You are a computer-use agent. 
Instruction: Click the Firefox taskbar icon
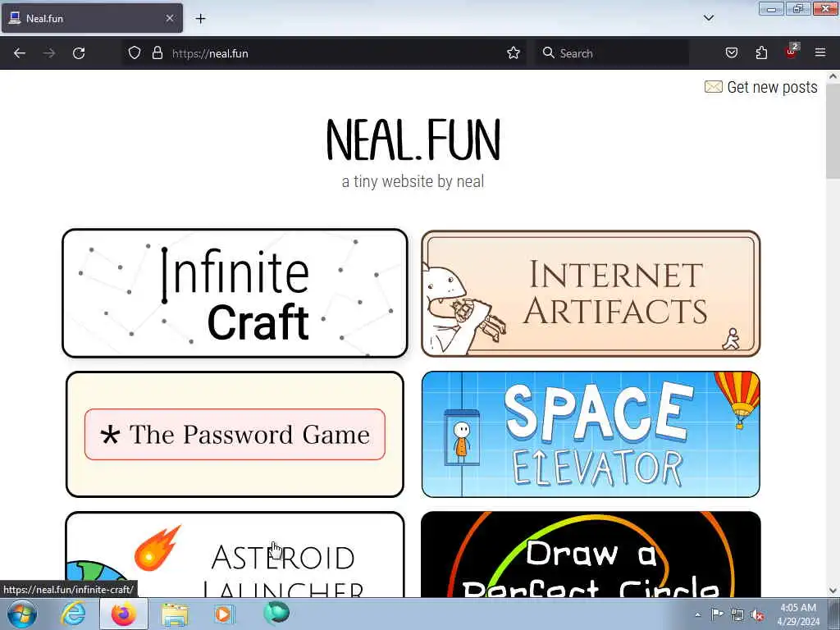point(124,614)
